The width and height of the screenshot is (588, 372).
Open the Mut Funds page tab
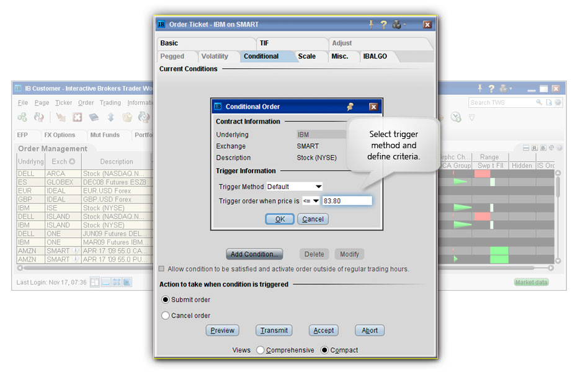[x=105, y=135]
